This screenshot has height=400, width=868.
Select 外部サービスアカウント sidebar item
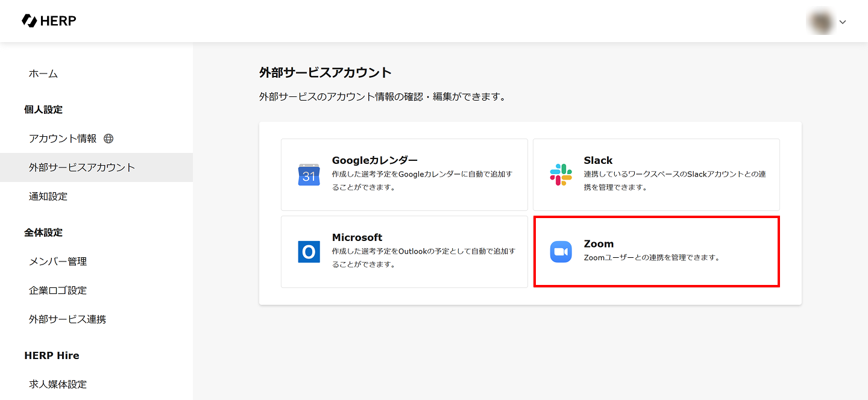96,167
